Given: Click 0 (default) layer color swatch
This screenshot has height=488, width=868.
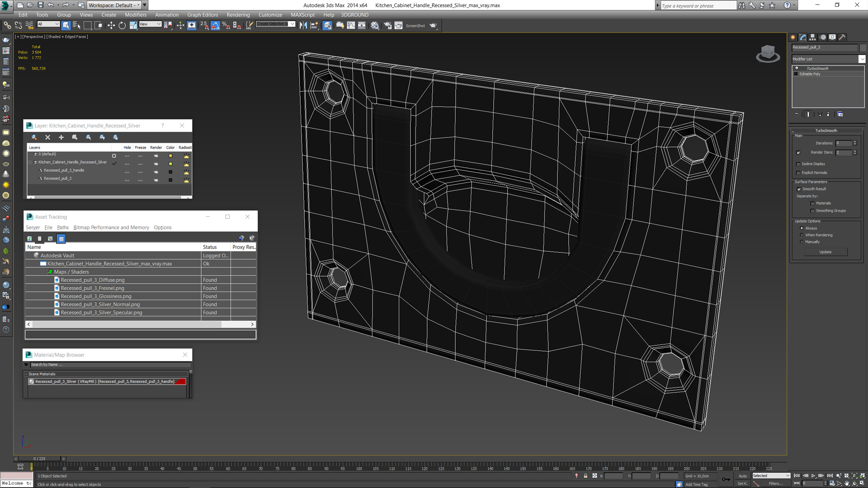Looking at the screenshot, I should point(170,156).
